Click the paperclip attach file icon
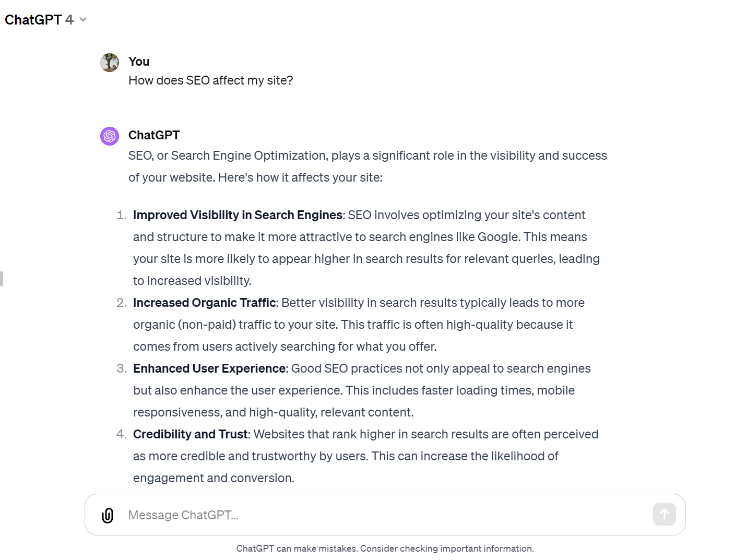 tap(108, 515)
